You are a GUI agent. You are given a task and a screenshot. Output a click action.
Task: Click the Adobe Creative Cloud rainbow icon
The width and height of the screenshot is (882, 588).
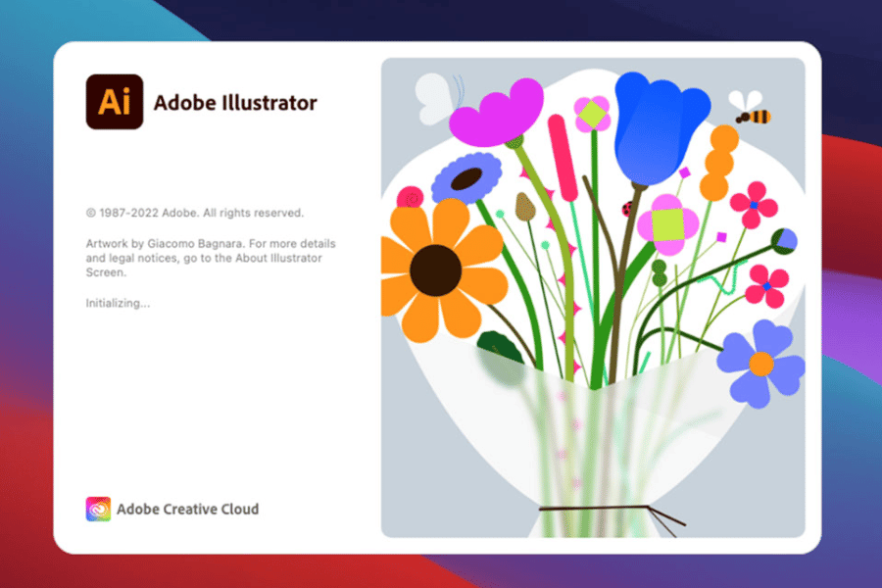click(x=98, y=509)
